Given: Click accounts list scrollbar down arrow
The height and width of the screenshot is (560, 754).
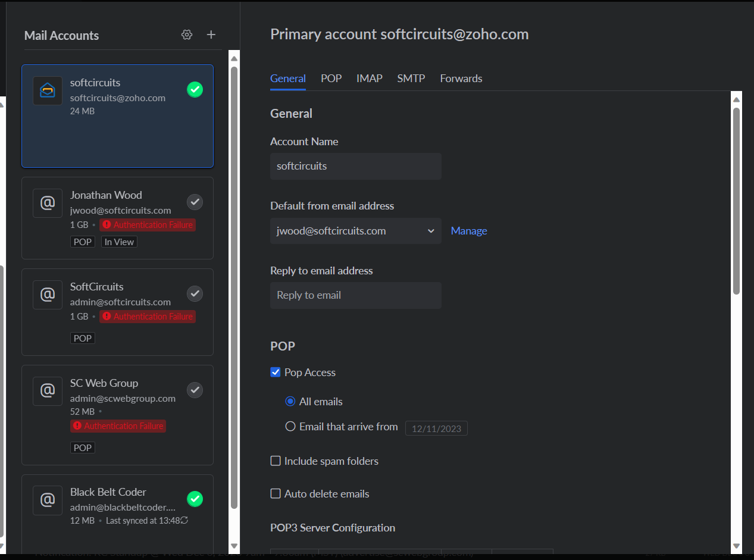Looking at the screenshot, I should click(x=234, y=546).
